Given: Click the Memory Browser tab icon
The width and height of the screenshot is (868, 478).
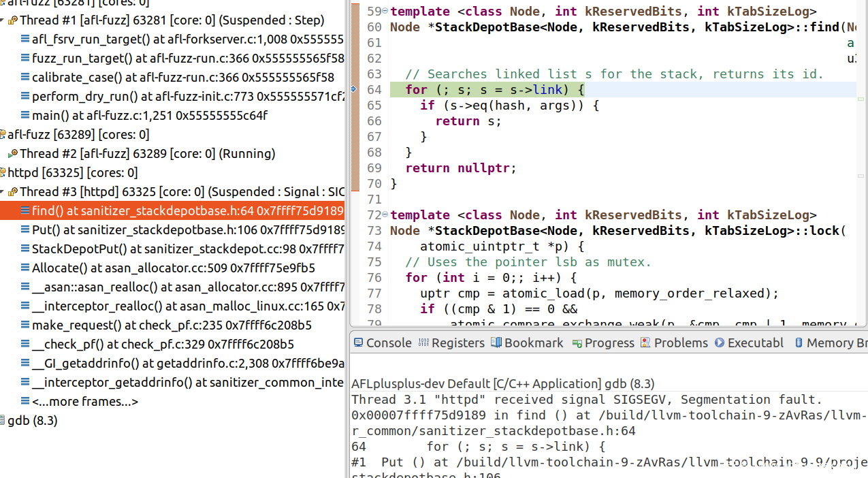Looking at the screenshot, I should tap(799, 342).
